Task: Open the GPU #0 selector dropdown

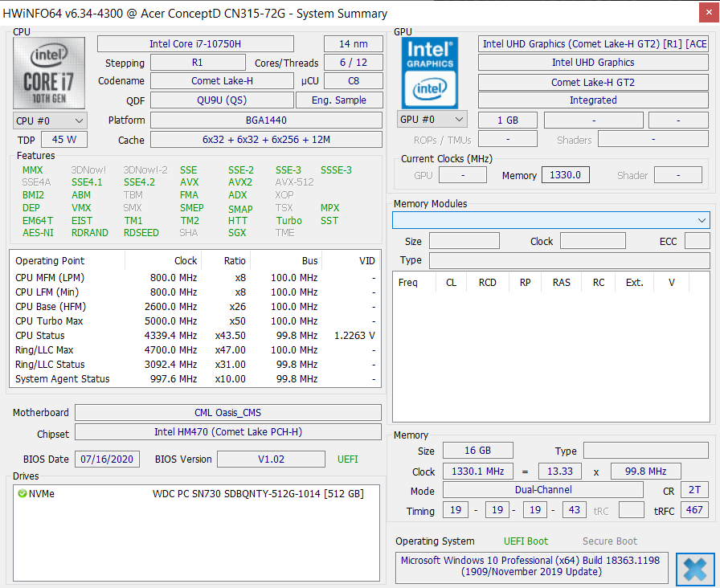Action: pos(432,120)
